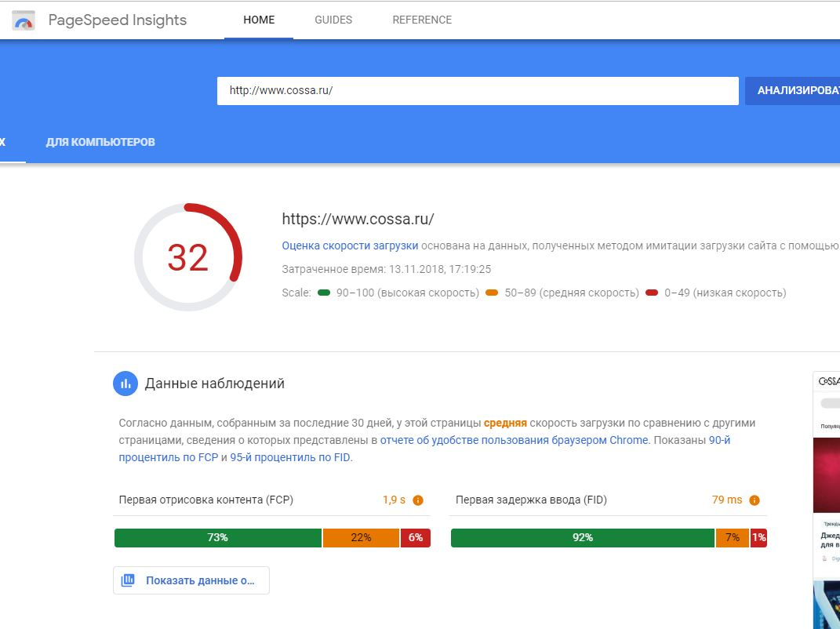This screenshot has width=840, height=629.
Task: Click the green 73% FCP bar segment
Action: [x=218, y=538]
